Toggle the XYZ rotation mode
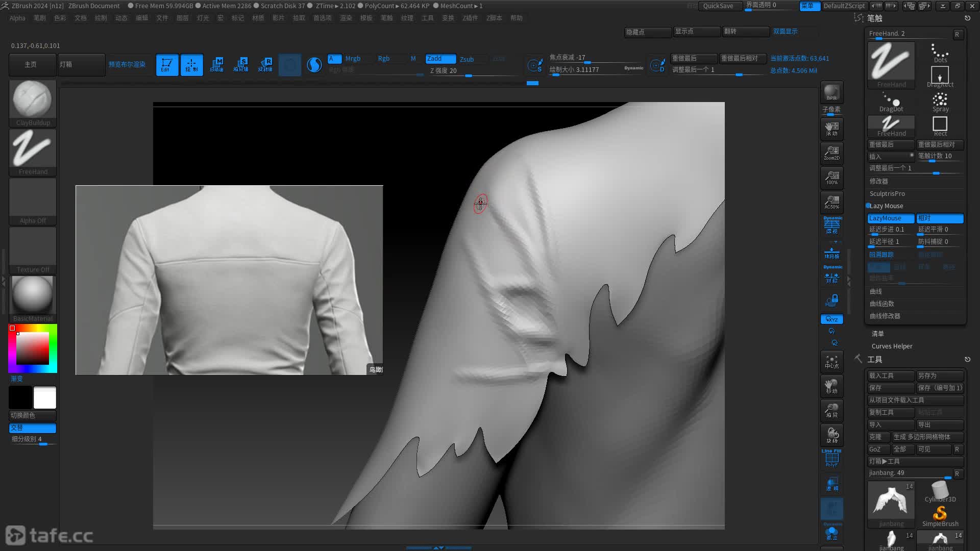Screen dimensions: 980x551 tap(832, 319)
